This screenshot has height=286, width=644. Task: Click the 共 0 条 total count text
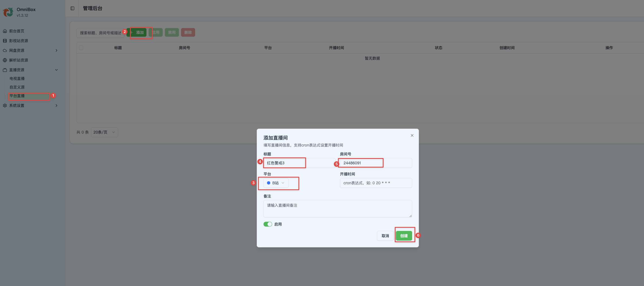tap(83, 132)
